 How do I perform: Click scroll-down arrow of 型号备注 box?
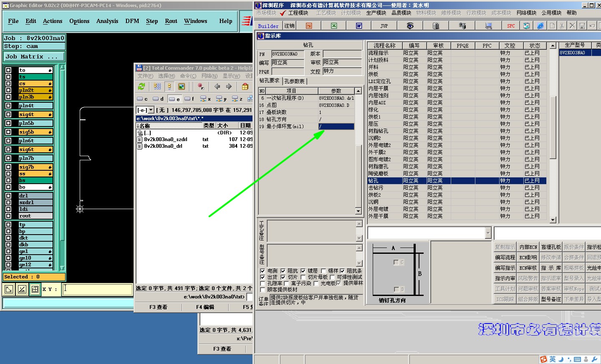(x=359, y=263)
